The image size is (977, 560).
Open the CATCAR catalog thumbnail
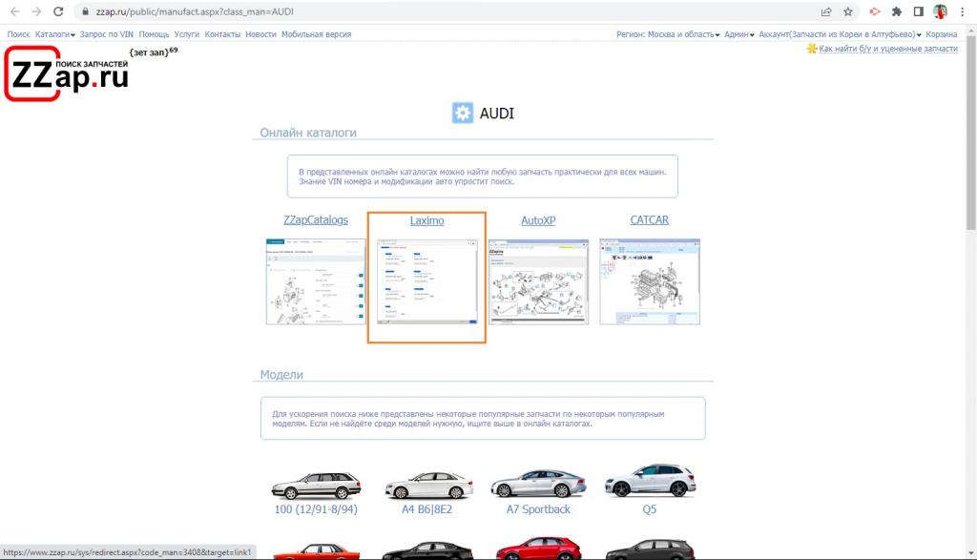(649, 281)
